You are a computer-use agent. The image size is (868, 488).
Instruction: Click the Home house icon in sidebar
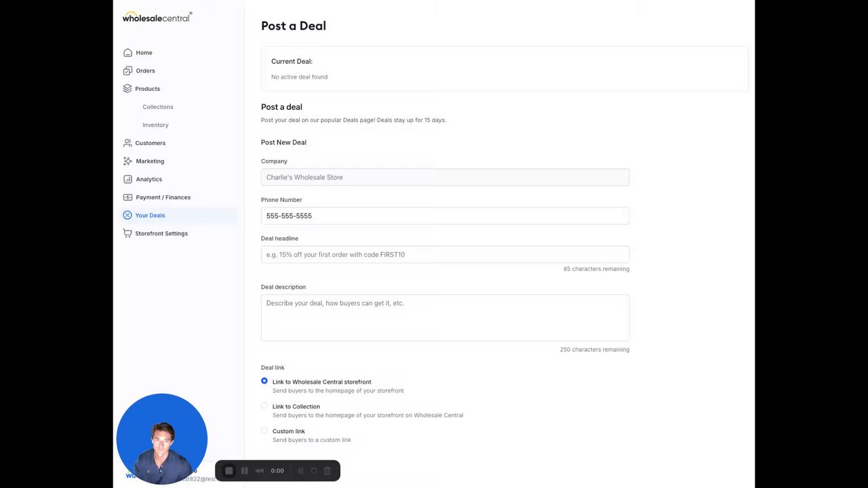click(x=127, y=53)
